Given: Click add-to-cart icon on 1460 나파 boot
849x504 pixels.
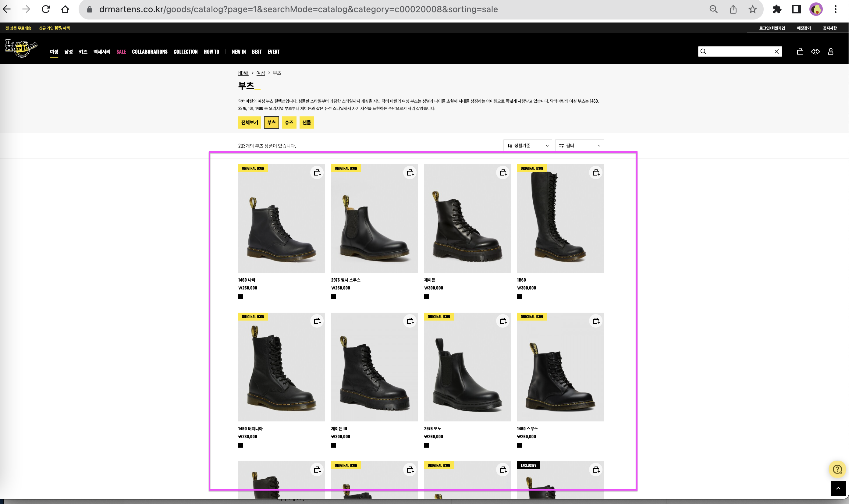Looking at the screenshot, I should pyautogui.click(x=317, y=172).
